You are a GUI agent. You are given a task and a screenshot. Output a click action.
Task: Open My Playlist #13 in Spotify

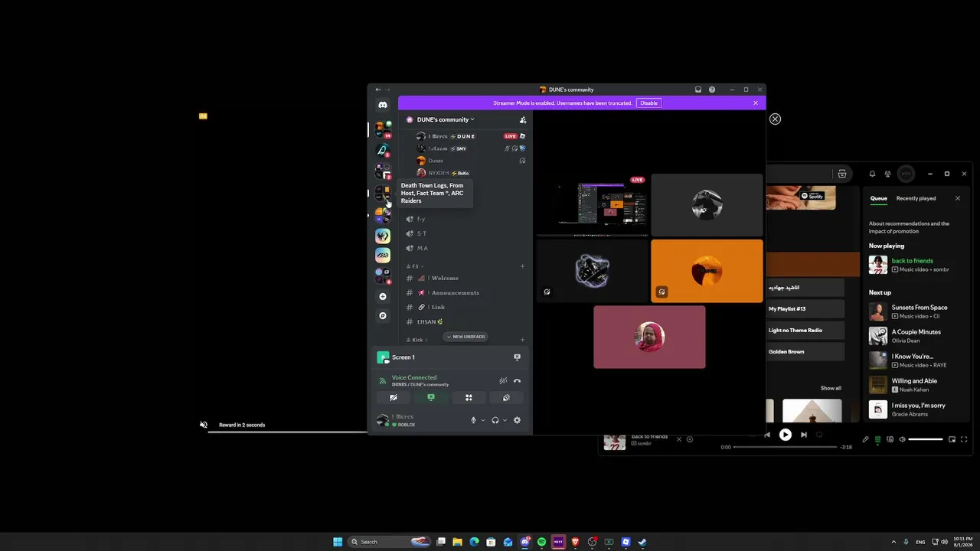[x=805, y=309]
